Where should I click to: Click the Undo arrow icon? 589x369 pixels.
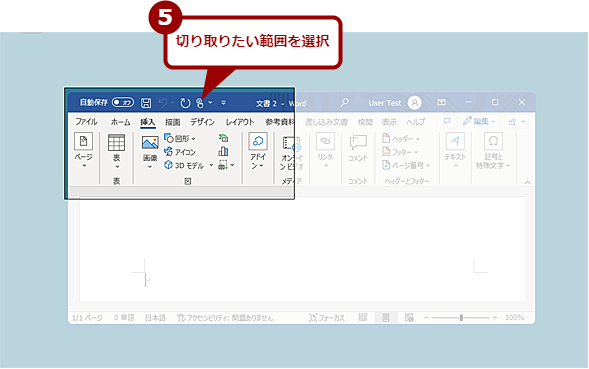(163, 103)
